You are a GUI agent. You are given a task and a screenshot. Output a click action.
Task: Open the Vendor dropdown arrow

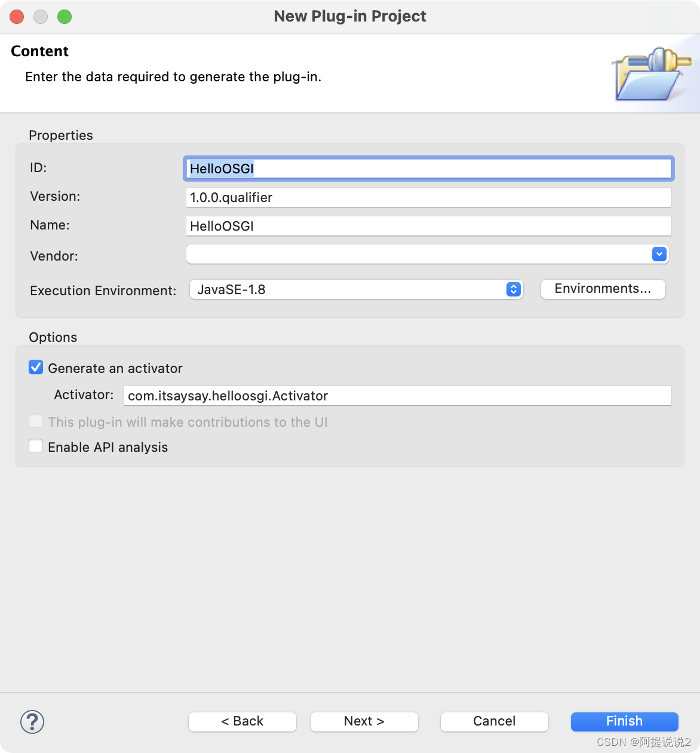coord(659,255)
